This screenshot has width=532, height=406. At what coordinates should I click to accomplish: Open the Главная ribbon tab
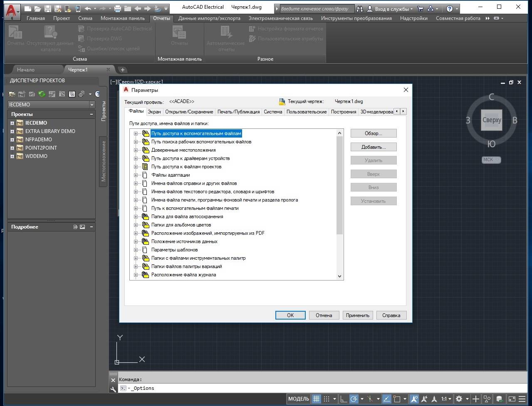[x=36, y=18]
